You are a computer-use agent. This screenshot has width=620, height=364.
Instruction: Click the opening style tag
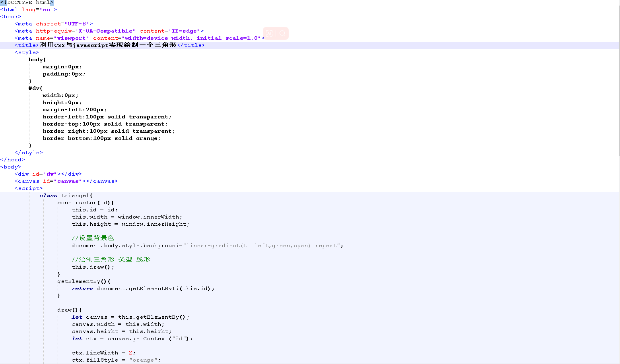27,52
